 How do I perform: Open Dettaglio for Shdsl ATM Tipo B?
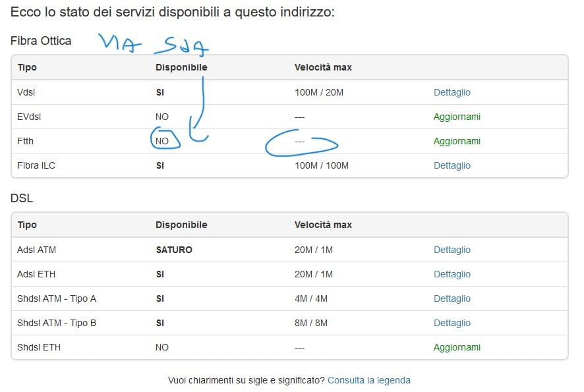tap(452, 323)
